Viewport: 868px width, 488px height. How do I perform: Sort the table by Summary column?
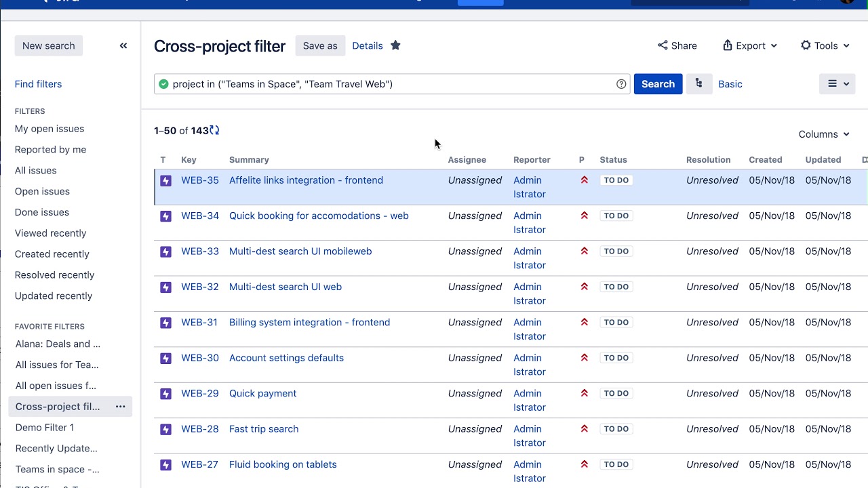(249, 160)
